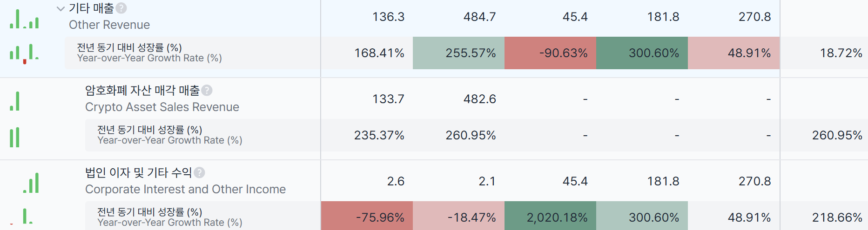The width and height of the screenshot is (868, 230).
Task: Open Corporate Interest and Other Income chart
Action: [31, 183]
